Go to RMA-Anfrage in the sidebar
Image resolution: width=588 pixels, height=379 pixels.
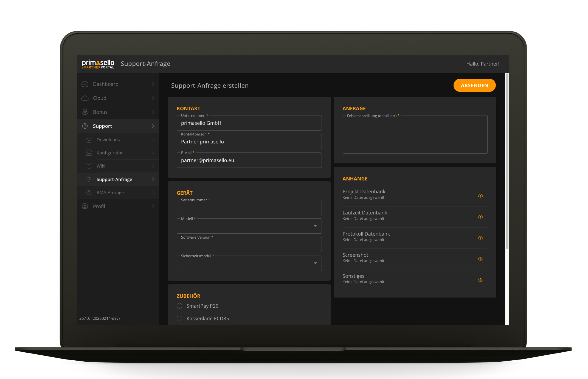click(110, 193)
